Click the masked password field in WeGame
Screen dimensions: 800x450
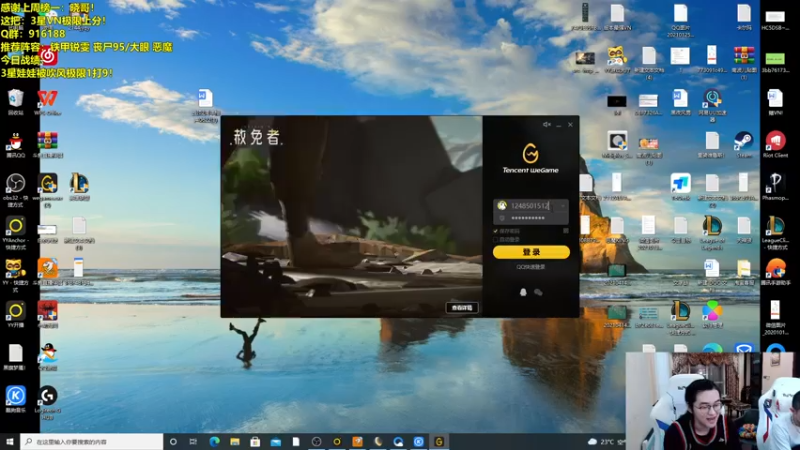click(x=530, y=218)
